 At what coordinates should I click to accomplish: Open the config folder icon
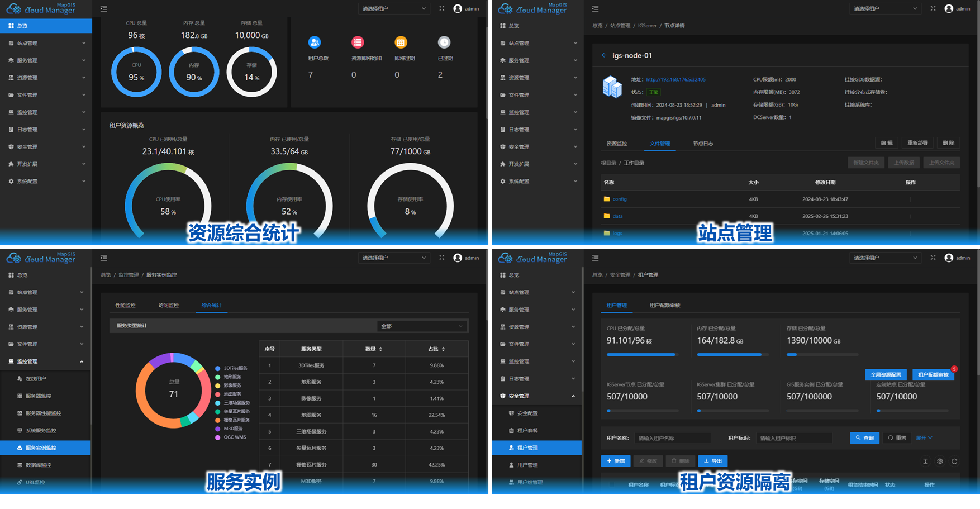point(607,199)
